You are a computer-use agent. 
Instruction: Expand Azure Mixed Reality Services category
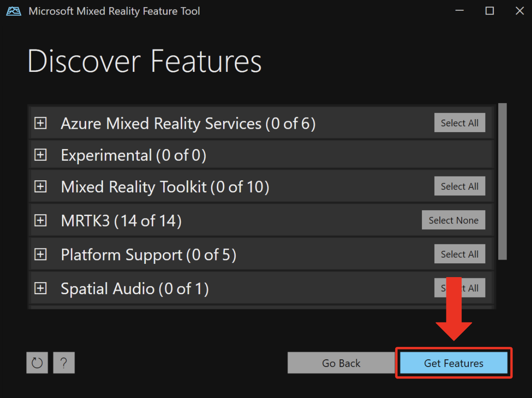click(40, 123)
